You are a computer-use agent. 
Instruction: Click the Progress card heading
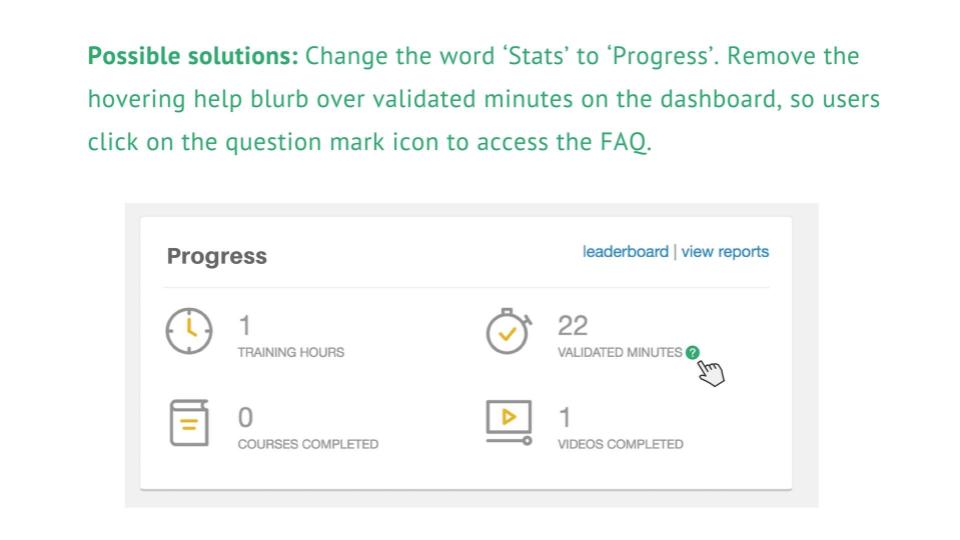217,256
